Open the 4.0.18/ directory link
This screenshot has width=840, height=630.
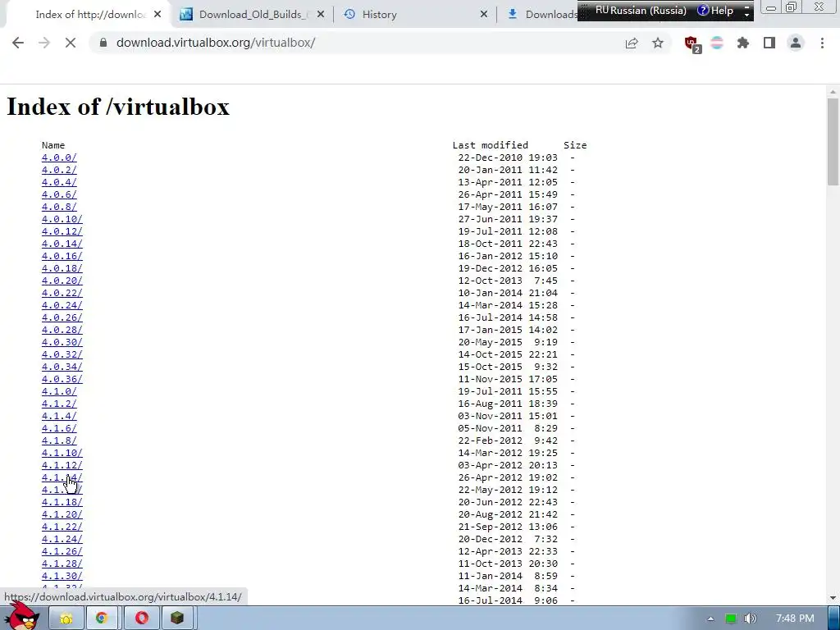point(62,268)
